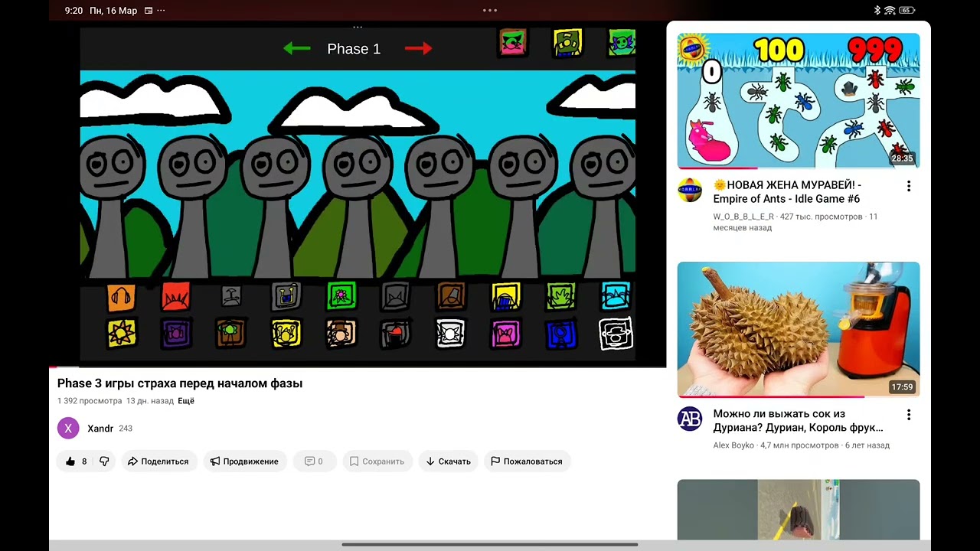Download the video via Скачать

coord(449,461)
